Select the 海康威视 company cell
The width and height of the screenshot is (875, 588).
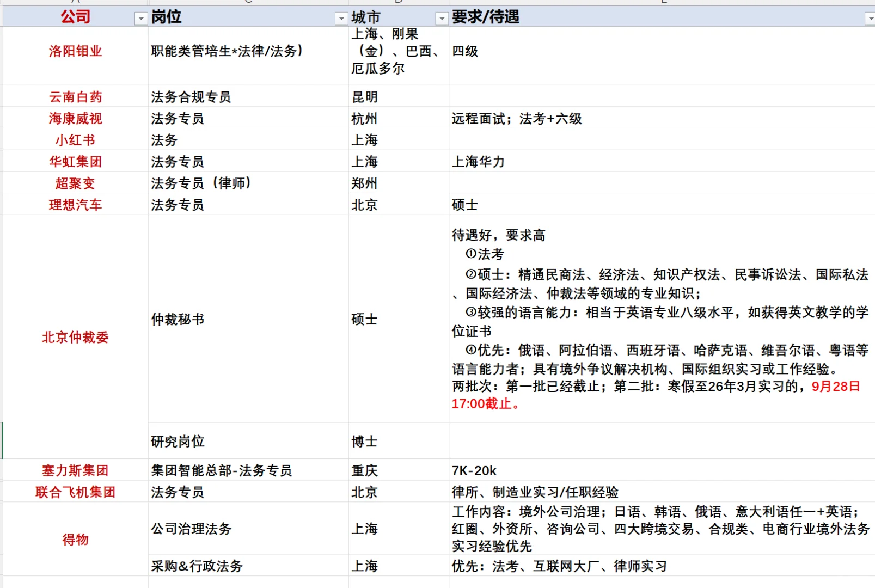point(75,118)
